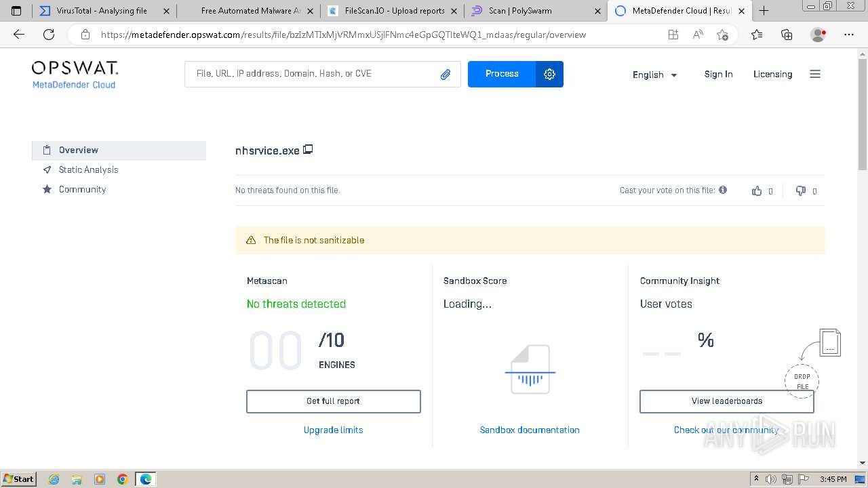Refresh the current page
The width and height of the screenshot is (868, 488).
49,35
